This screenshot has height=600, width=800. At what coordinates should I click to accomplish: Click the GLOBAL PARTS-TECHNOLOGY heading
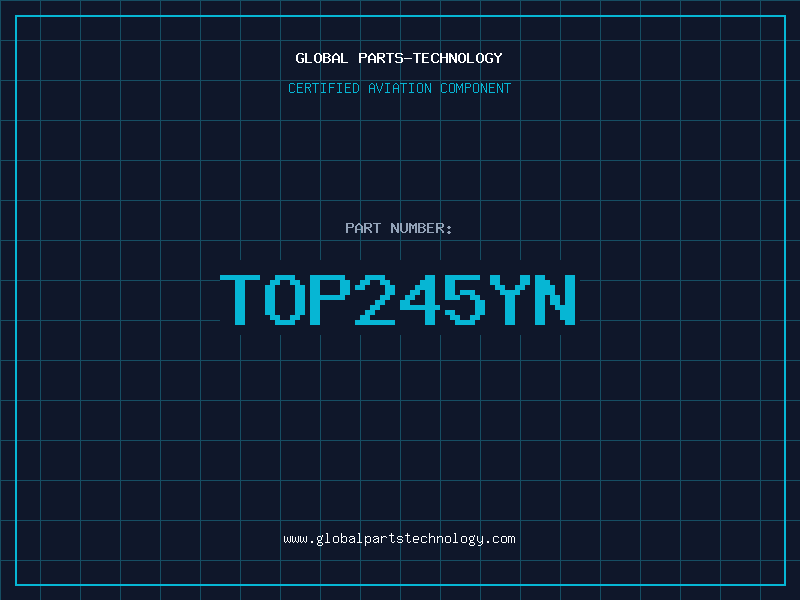pyautogui.click(x=399, y=58)
